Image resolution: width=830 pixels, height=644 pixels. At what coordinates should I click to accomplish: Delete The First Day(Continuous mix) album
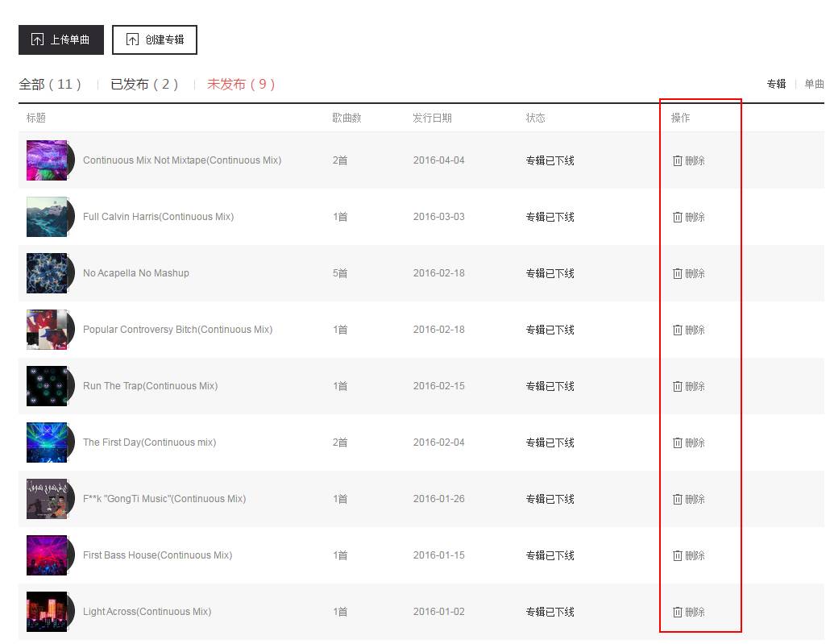[689, 442]
